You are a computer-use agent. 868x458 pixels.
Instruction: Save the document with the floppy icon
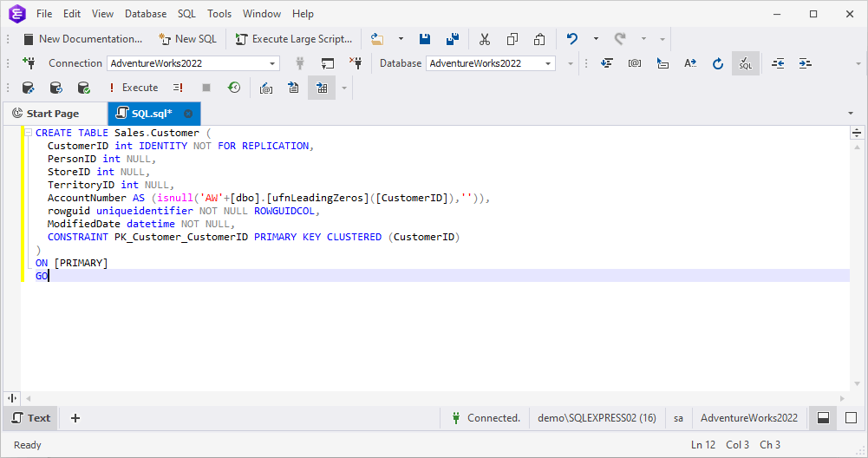[x=425, y=39]
